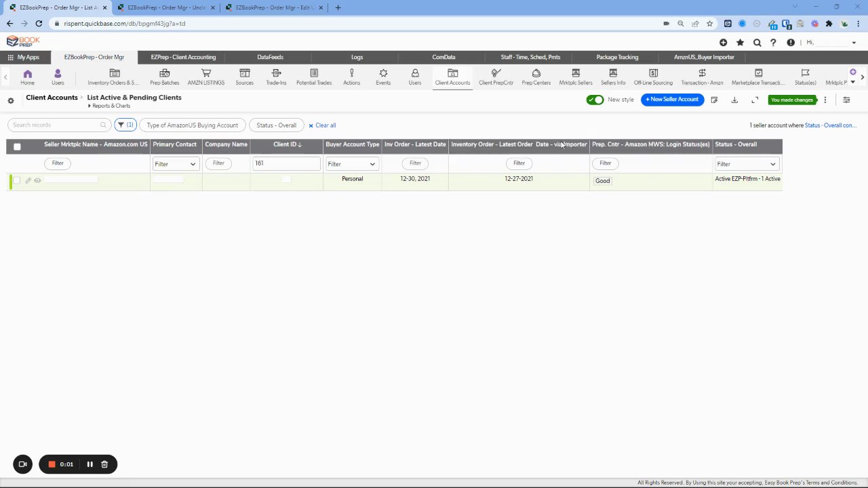Switch to ComData app tab
This screenshot has height=488, width=868.
tap(443, 57)
